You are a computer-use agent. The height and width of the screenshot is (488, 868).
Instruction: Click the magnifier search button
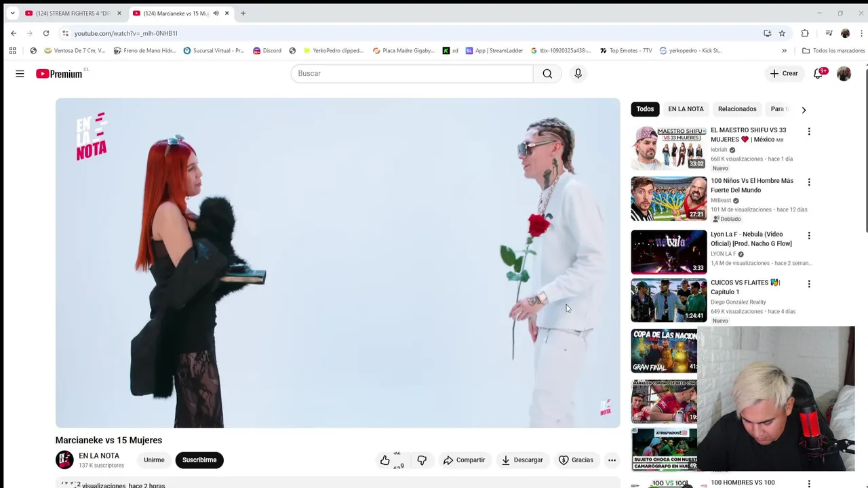[x=547, y=73]
